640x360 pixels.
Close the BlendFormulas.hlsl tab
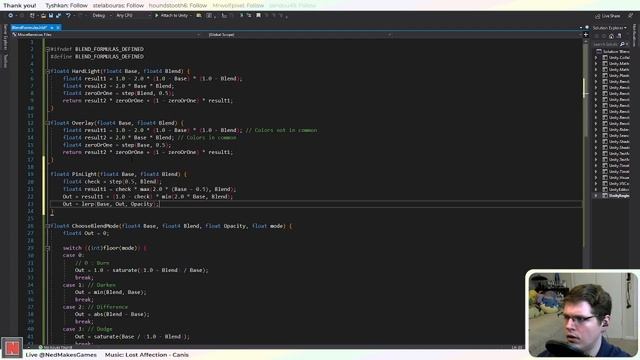[x=58, y=27]
